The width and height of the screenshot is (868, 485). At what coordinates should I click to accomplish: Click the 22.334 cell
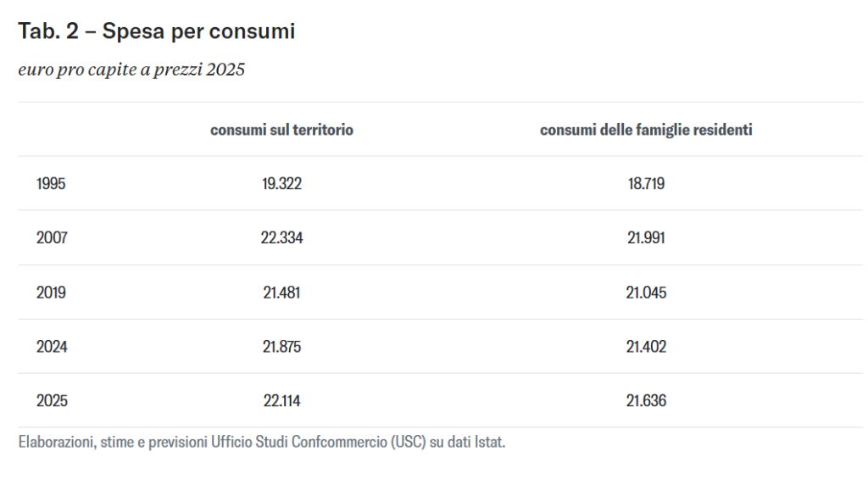pyautogui.click(x=281, y=238)
